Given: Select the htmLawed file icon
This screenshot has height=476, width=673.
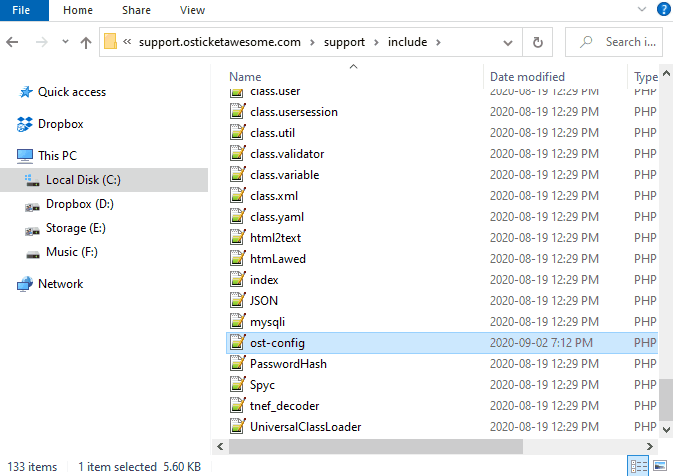Looking at the screenshot, I should pyautogui.click(x=237, y=259).
